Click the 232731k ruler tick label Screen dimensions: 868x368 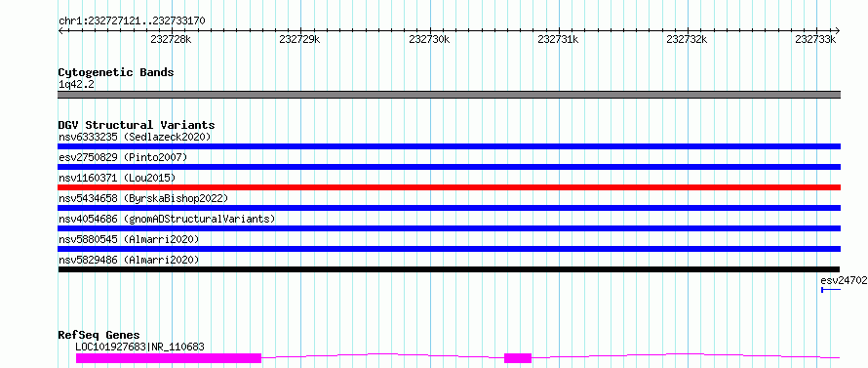coord(558,39)
